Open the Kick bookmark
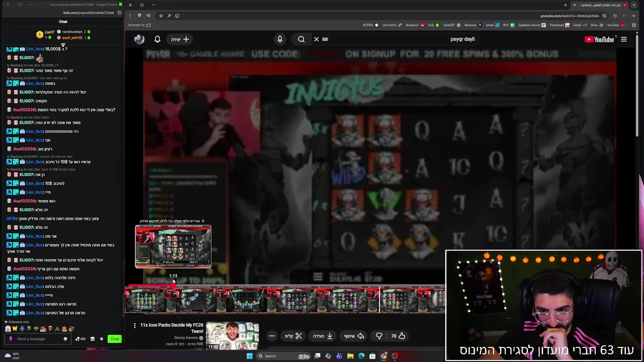Screen dimensions: 644x362 coord(434,25)
